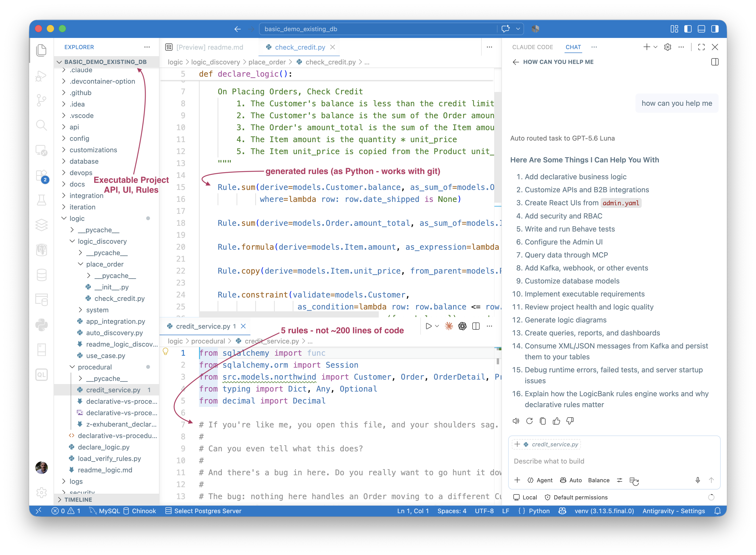
Task: Open the Search view icon
Action: tap(41, 125)
